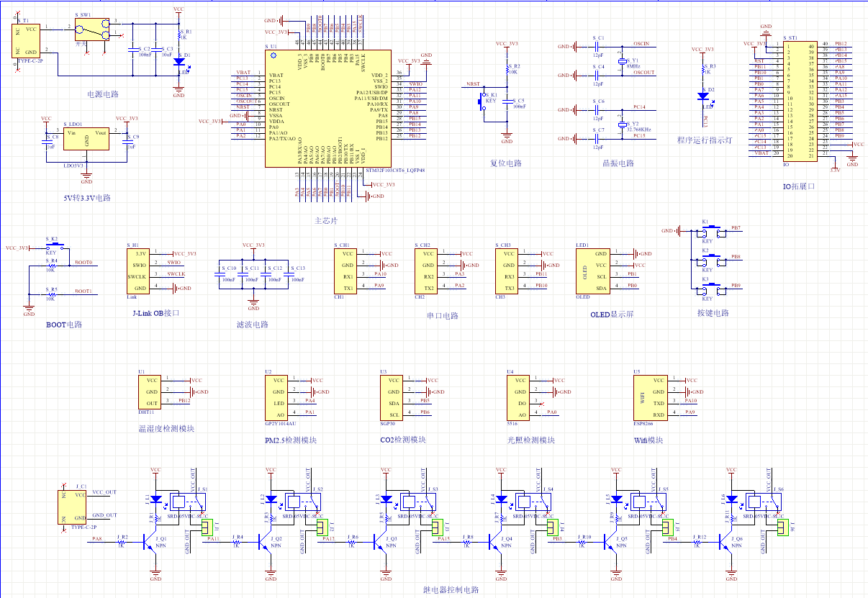The height and width of the screenshot is (598, 868).
Task: Select the J_C1 TYPE-C-2P output connector
Action: [73, 508]
